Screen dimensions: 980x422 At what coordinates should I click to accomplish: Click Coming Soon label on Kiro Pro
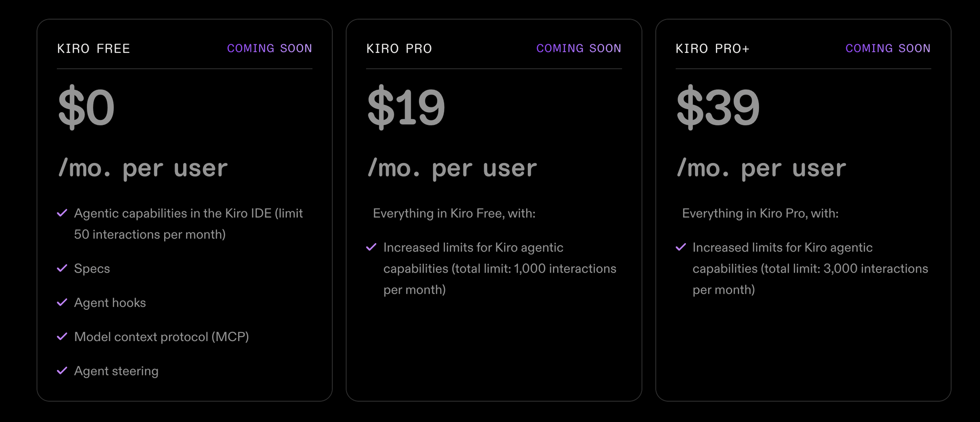(x=579, y=49)
